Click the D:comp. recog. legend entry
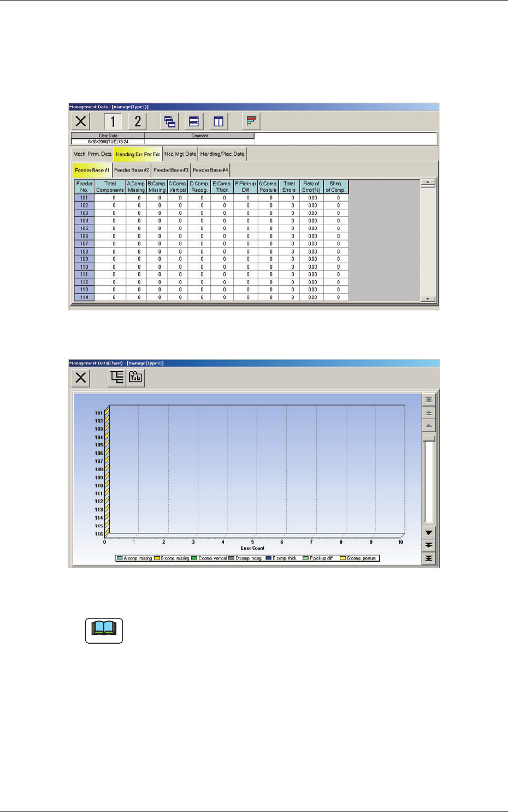This screenshot has height=812, width=508. click(245, 558)
